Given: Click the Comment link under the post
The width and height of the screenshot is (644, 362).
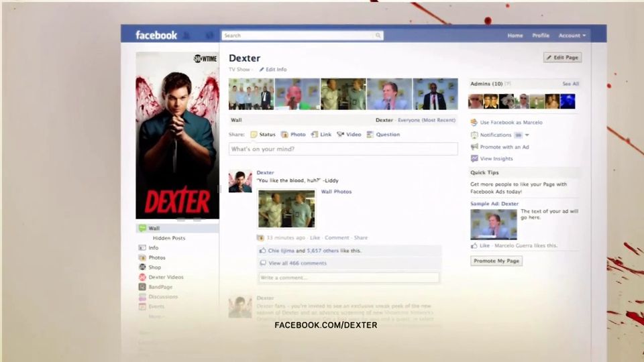Looking at the screenshot, I should (337, 237).
